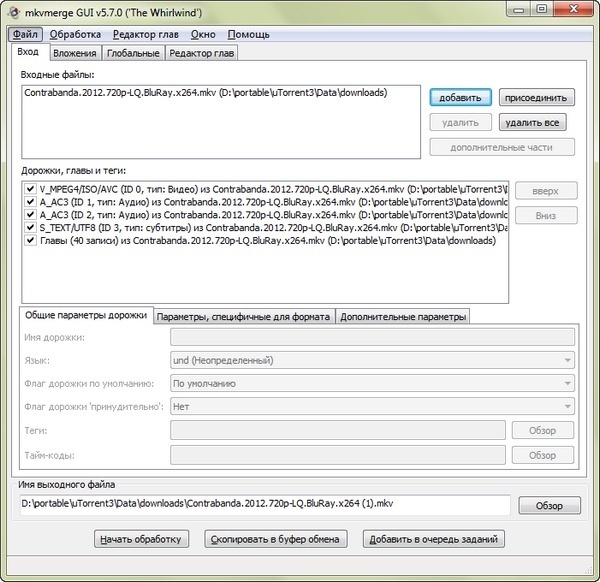Toggle the A_AC3 ID 1 audio track checkbox

click(30, 201)
